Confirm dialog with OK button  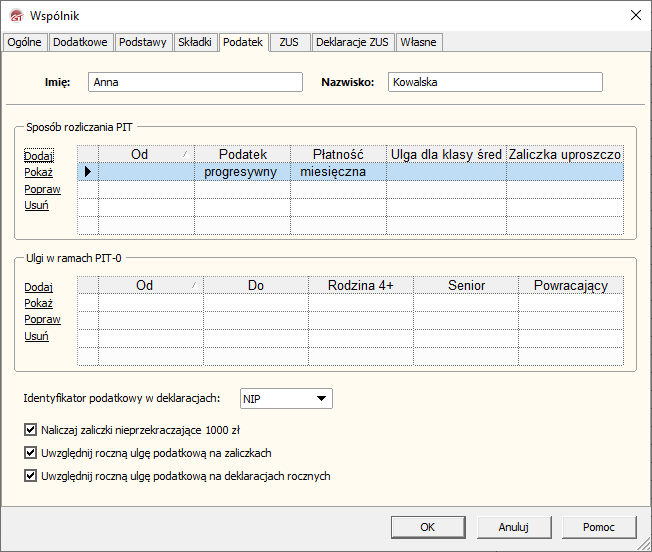coord(427,527)
